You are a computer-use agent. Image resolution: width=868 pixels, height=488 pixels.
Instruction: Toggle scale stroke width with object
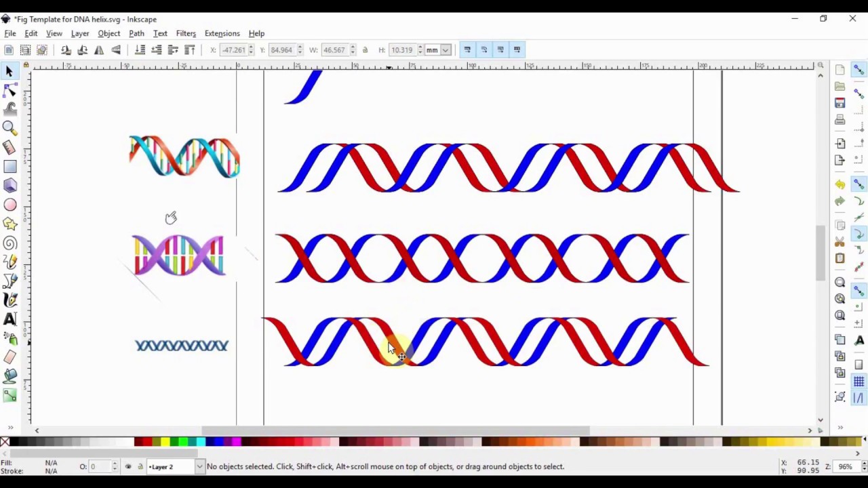(x=467, y=49)
